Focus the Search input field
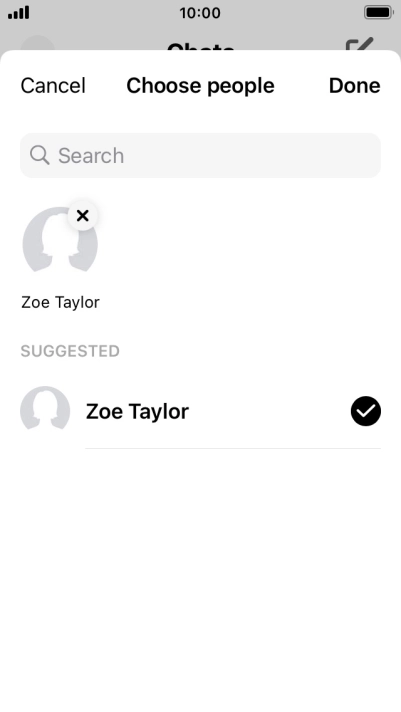The width and height of the screenshot is (401, 712). [x=200, y=155]
